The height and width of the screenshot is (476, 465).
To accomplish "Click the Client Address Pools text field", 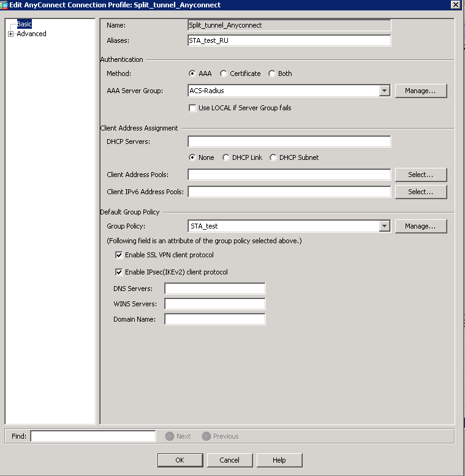I will [289, 175].
